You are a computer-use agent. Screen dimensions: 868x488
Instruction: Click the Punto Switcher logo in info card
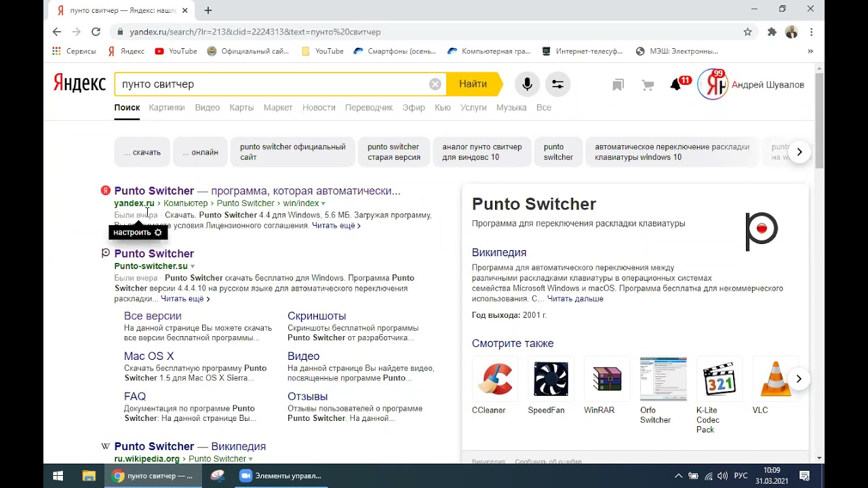pos(761,231)
